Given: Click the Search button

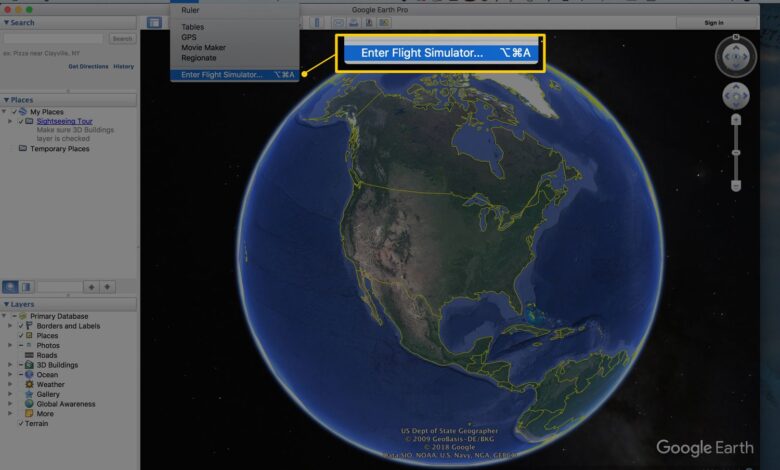Looking at the screenshot, I should 122,38.
